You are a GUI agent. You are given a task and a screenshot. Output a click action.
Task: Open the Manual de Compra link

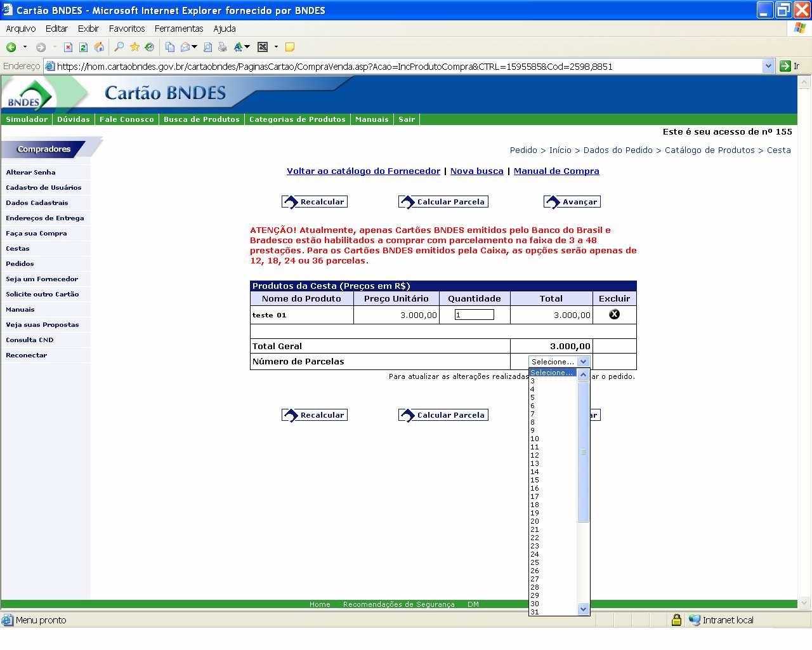click(556, 171)
